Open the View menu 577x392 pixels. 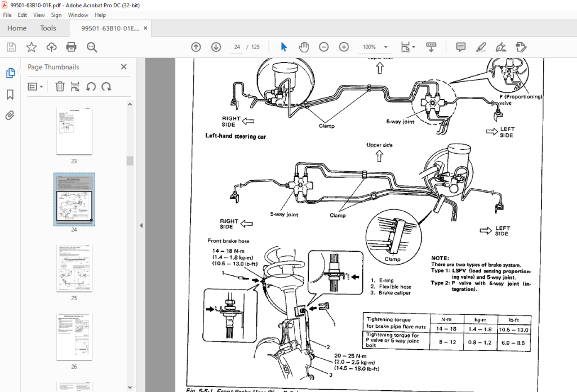pos(39,15)
